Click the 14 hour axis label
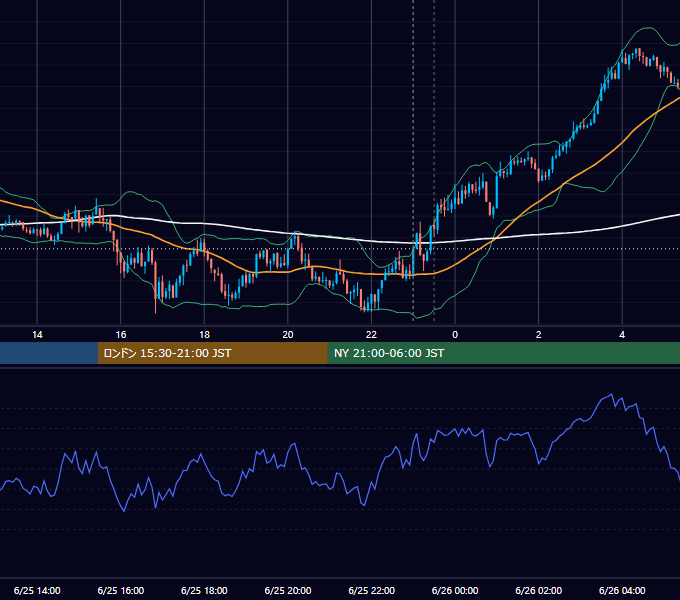Image resolution: width=680 pixels, height=600 pixels. click(37, 335)
